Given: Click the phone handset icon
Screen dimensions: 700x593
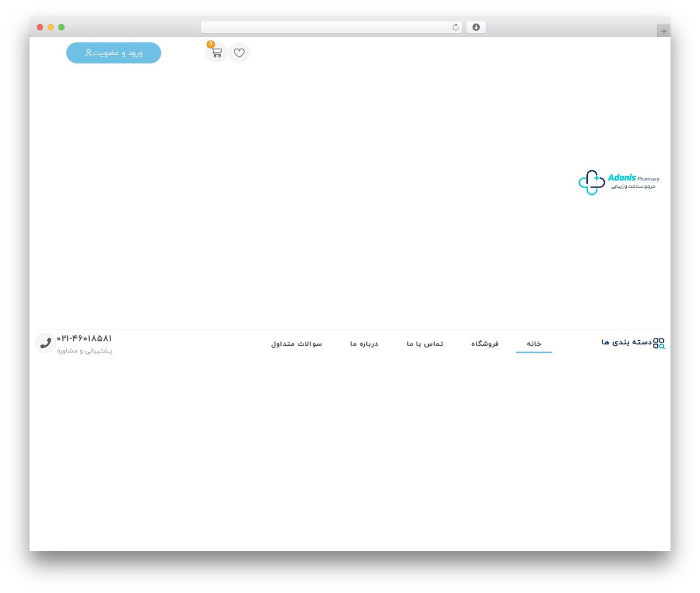Looking at the screenshot, I should coord(45,343).
